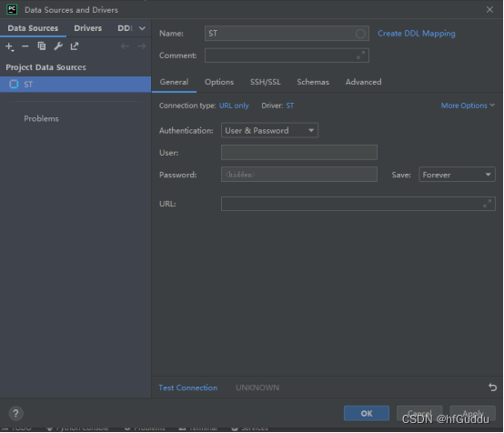Open the General tab
Screen dimensions: 504x433
pyautogui.click(x=174, y=82)
